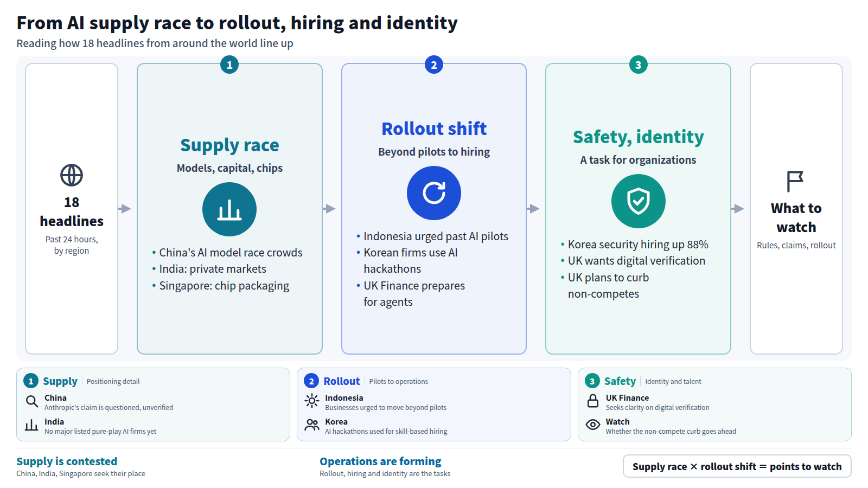Click the "Supply race × rollout shift" formula box
Viewport: 868px width, 488px height.
click(737, 466)
